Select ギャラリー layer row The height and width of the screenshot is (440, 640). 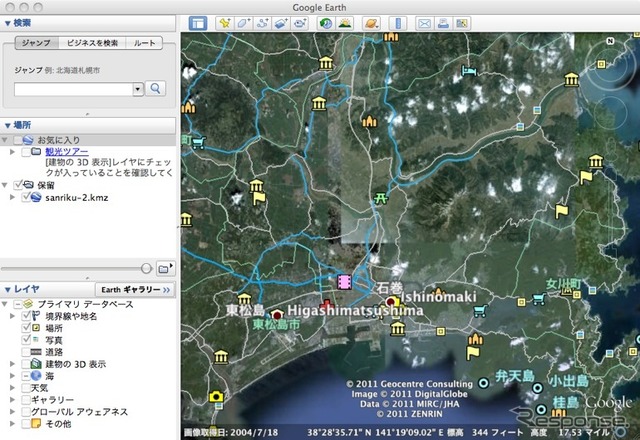(53, 400)
